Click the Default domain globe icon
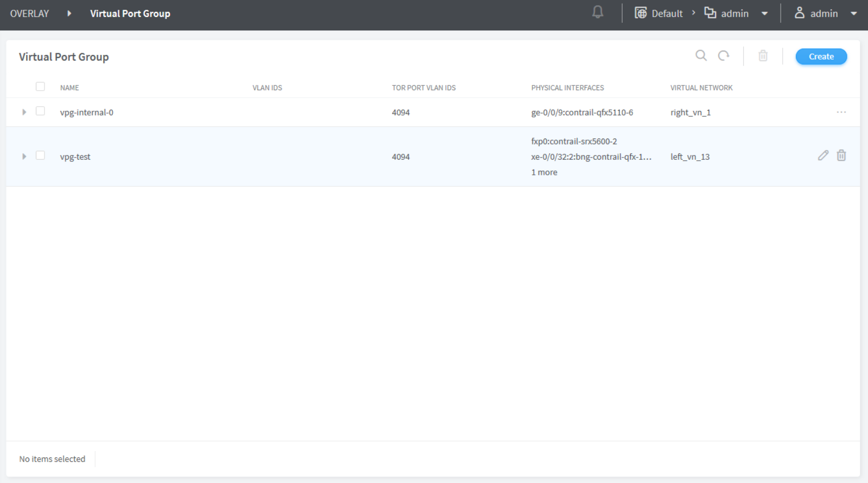Screen dimensions: 868x483 641,13
